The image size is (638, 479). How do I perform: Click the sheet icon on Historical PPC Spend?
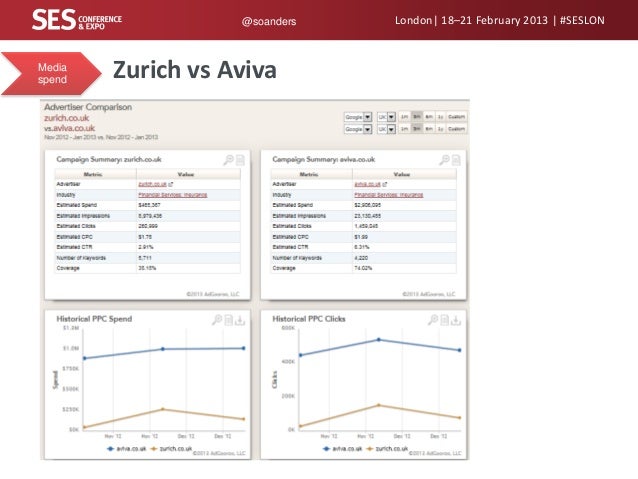(x=229, y=320)
